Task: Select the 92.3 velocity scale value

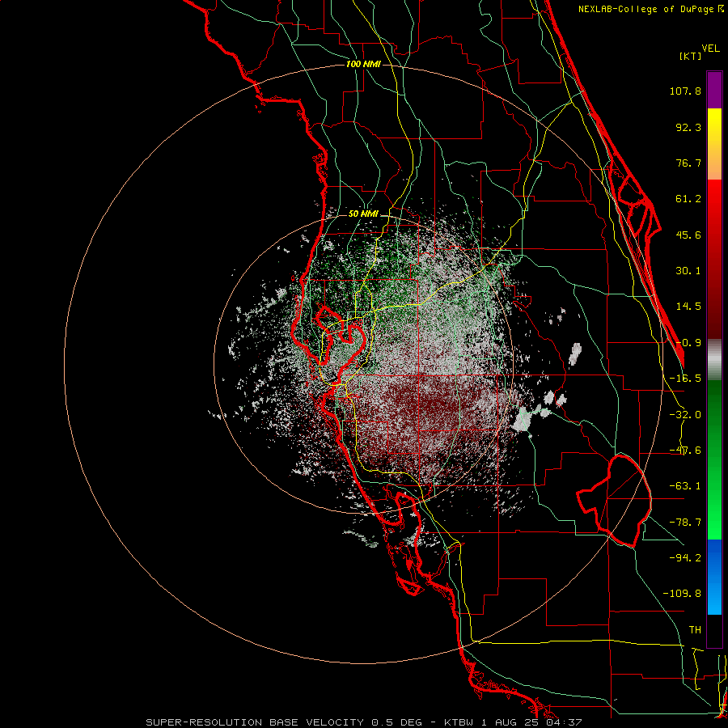Action: (688, 127)
